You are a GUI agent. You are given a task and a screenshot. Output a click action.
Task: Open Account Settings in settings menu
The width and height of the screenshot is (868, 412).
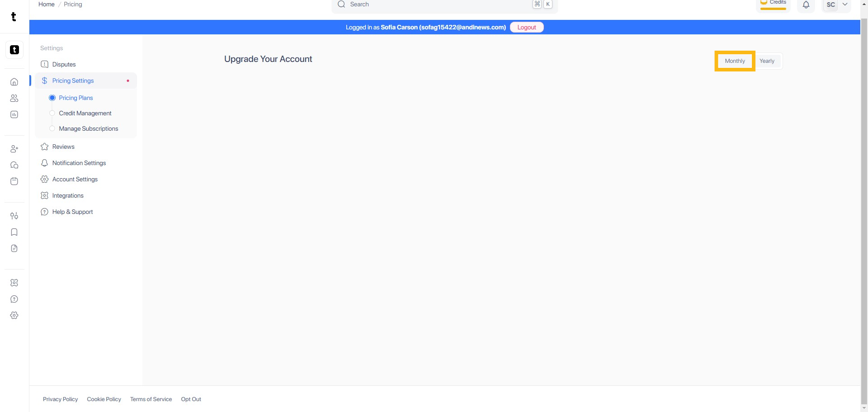point(75,179)
